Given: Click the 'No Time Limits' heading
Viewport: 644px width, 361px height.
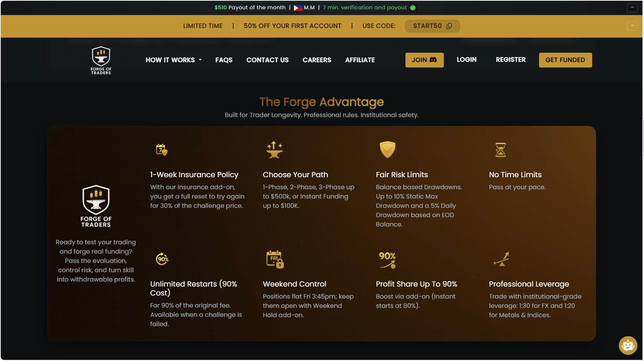Looking at the screenshot, I should tap(515, 175).
